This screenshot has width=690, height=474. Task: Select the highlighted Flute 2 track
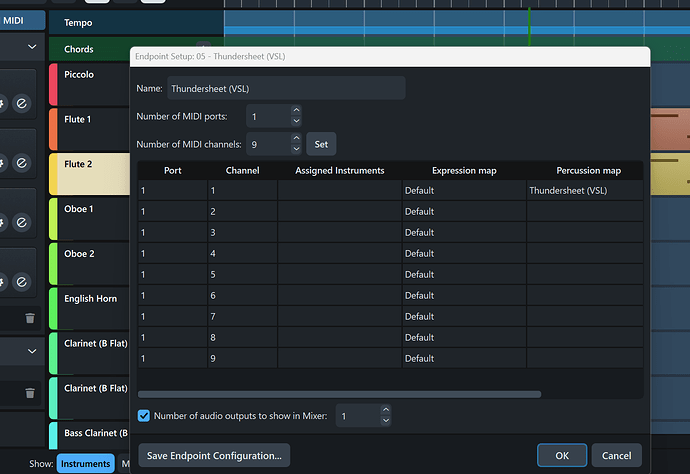point(89,174)
